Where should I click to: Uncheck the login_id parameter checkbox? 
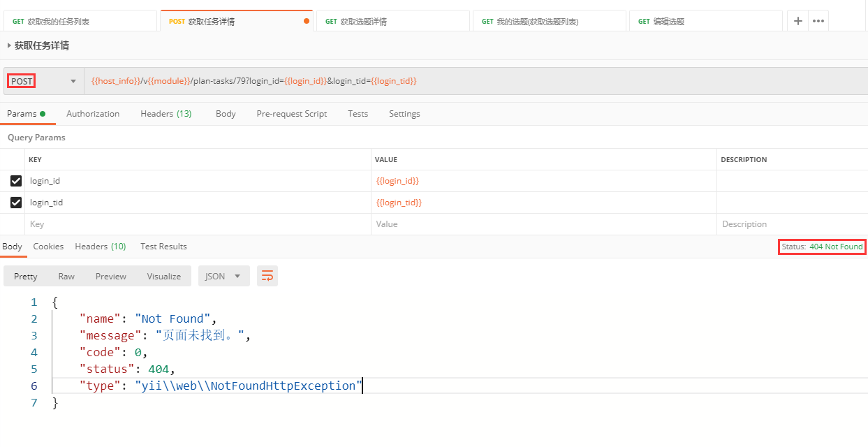coord(16,181)
